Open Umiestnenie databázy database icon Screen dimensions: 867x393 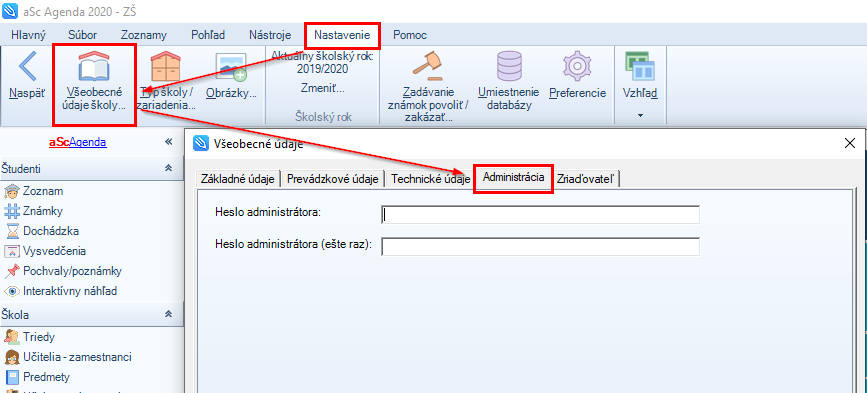coord(509,66)
